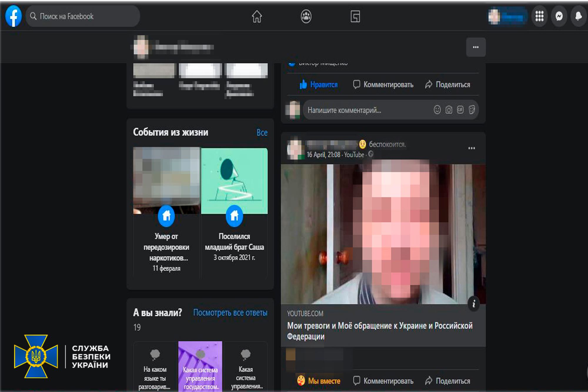Open the YouTube video info icon

point(474,304)
